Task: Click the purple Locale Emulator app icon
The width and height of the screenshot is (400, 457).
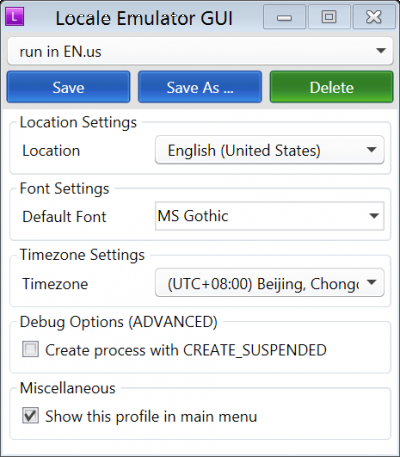Action: click(15, 17)
